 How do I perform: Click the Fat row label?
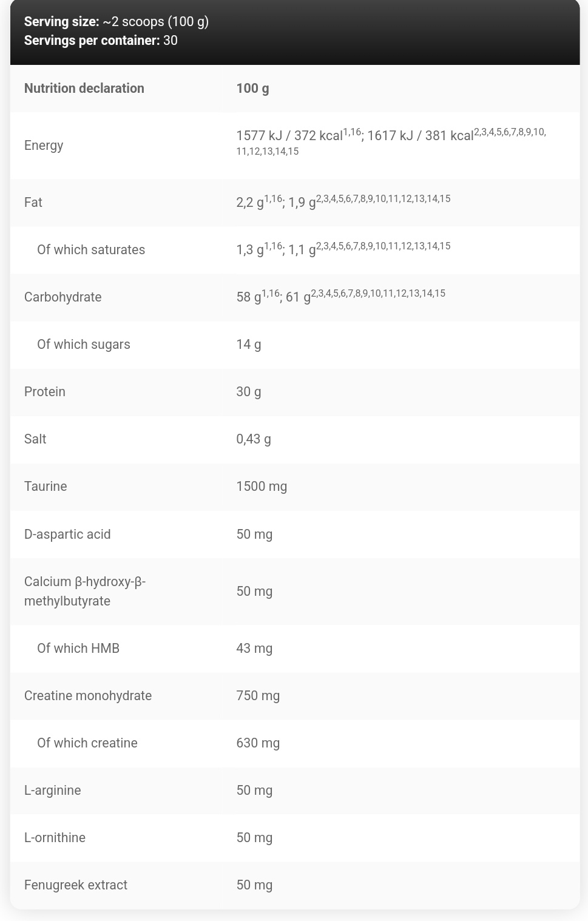click(x=33, y=203)
